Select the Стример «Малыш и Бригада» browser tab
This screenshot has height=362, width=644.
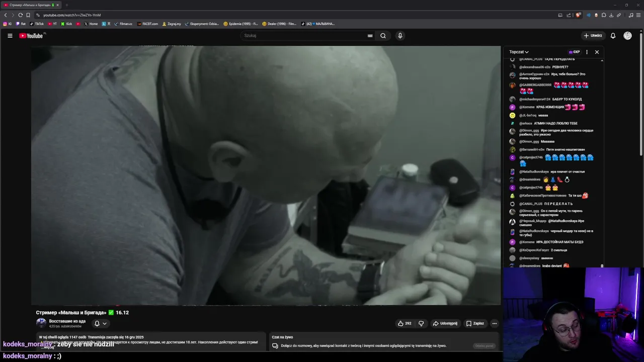click(31, 5)
